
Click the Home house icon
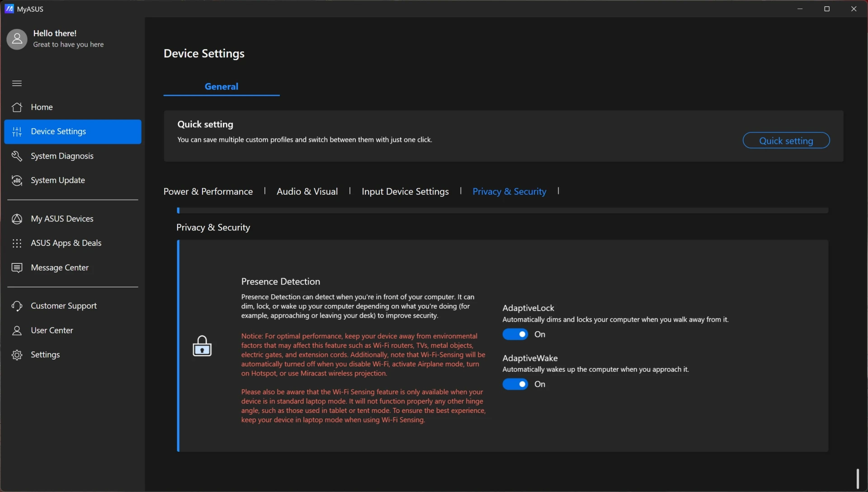click(x=17, y=107)
